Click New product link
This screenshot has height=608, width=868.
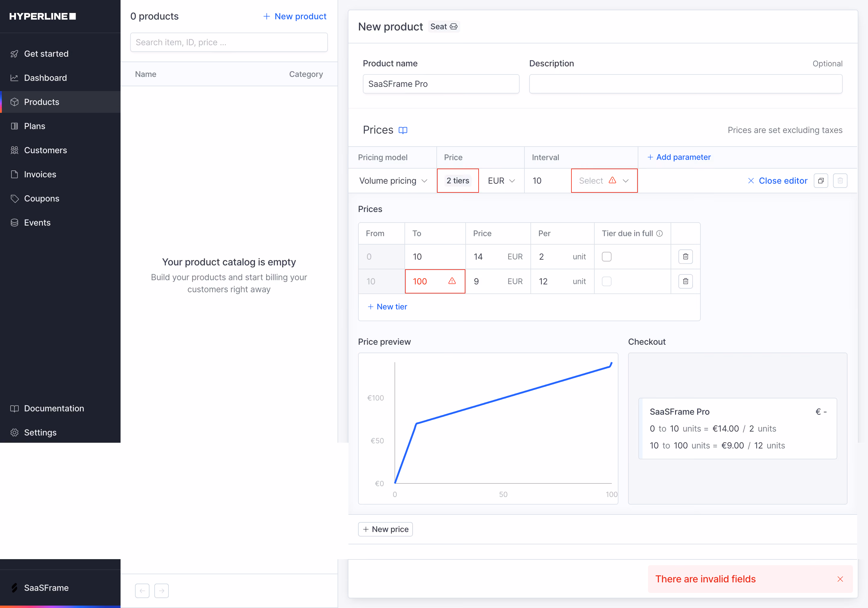pyautogui.click(x=295, y=16)
